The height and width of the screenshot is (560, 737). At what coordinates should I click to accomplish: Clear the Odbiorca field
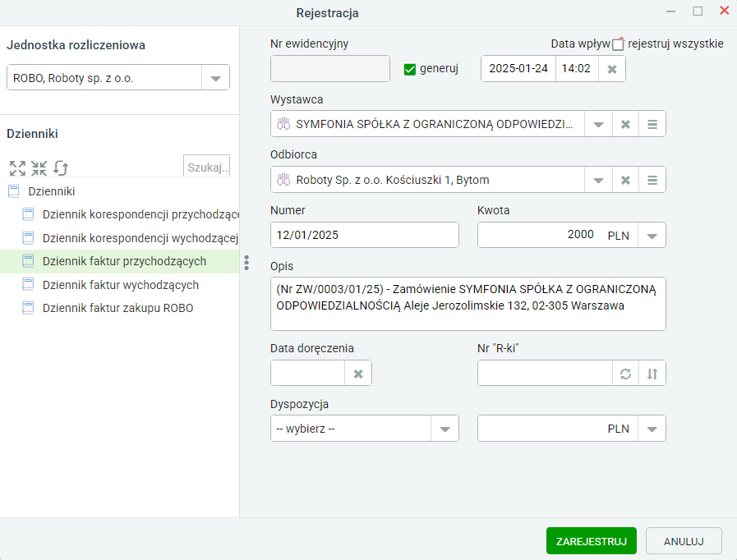pos(625,180)
